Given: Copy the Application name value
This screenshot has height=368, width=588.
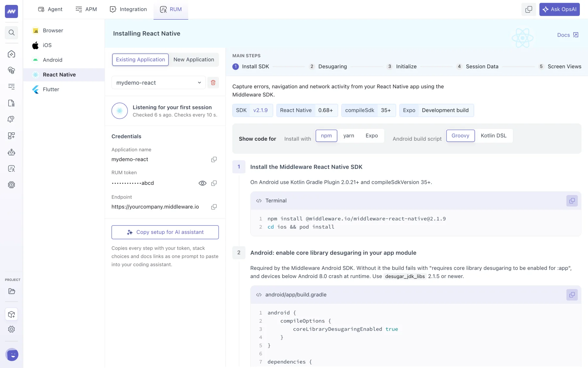Looking at the screenshot, I should (x=214, y=159).
